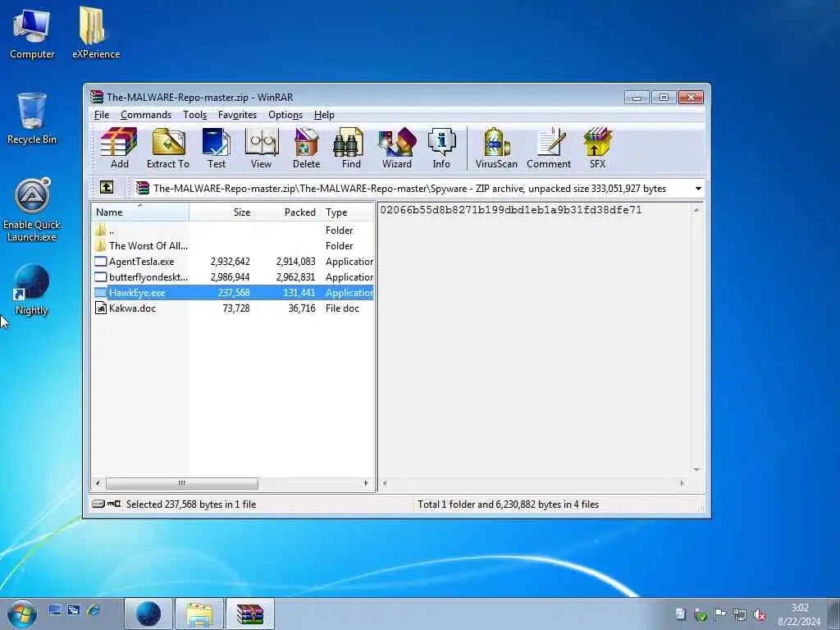The width and height of the screenshot is (840, 630).
Task: Click the archive comment hash text
Action: click(510, 210)
